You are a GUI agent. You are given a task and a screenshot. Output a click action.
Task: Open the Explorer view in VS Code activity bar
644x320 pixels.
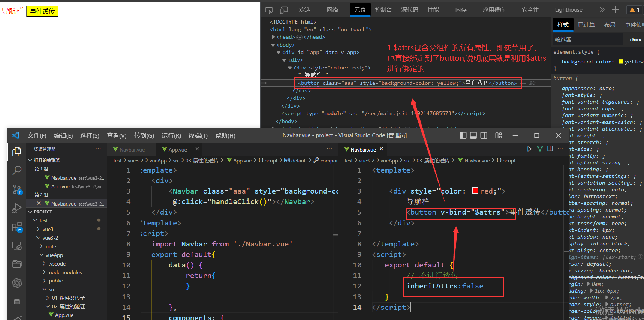(x=17, y=152)
